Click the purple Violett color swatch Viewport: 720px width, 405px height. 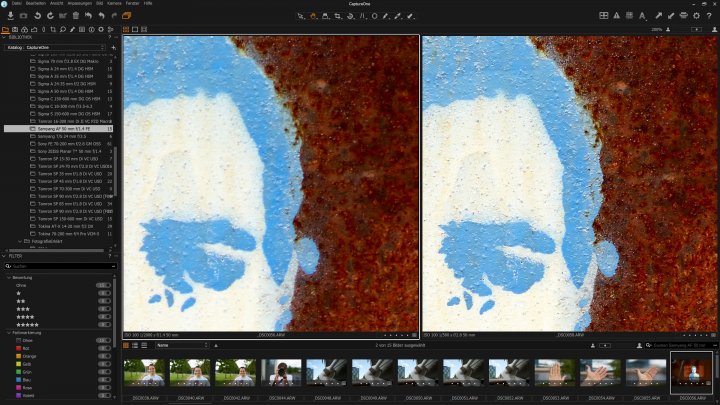pos(18,395)
